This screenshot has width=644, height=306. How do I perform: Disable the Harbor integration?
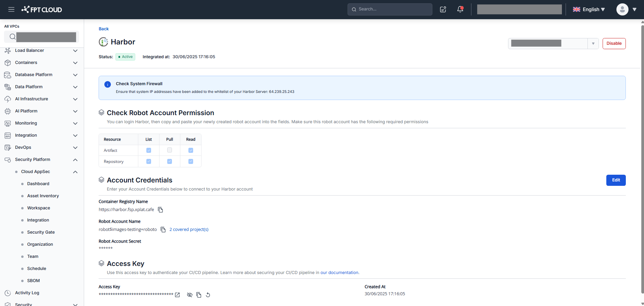click(614, 43)
